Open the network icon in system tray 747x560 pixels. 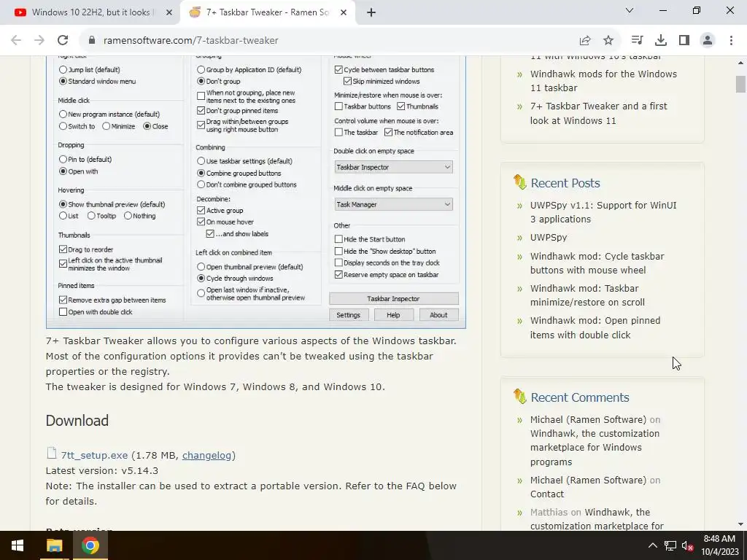670,545
